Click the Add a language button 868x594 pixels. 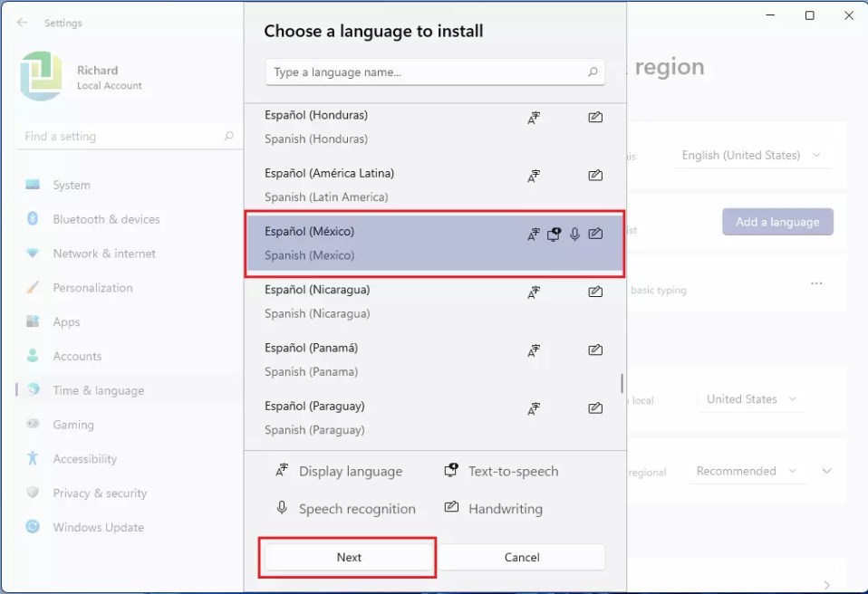[776, 222]
